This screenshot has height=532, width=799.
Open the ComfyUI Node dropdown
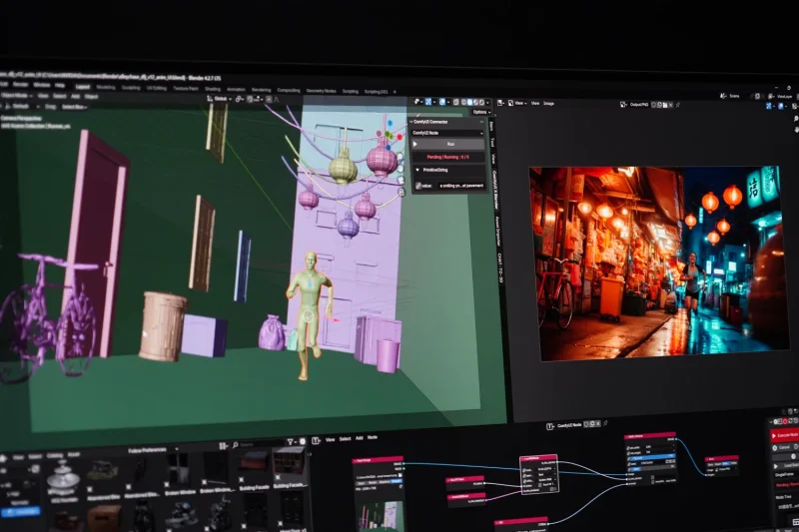pos(447,133)
